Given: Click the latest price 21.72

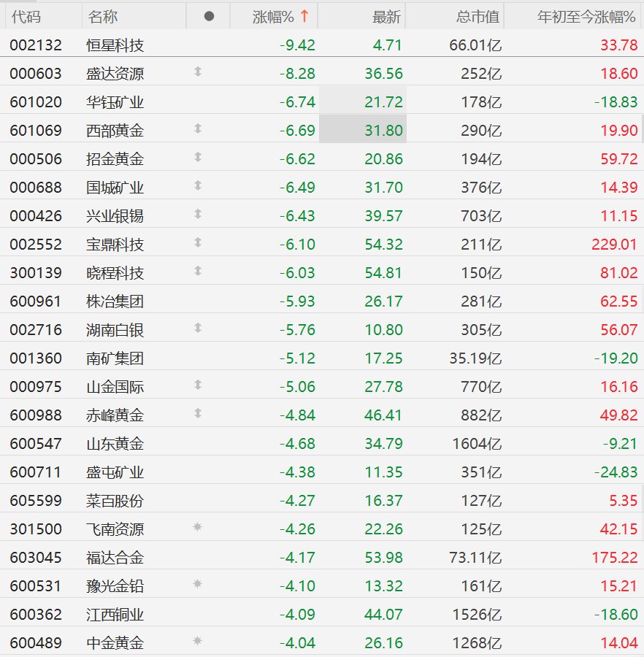Looking at the screenshot, I should (x=383, y=102).
